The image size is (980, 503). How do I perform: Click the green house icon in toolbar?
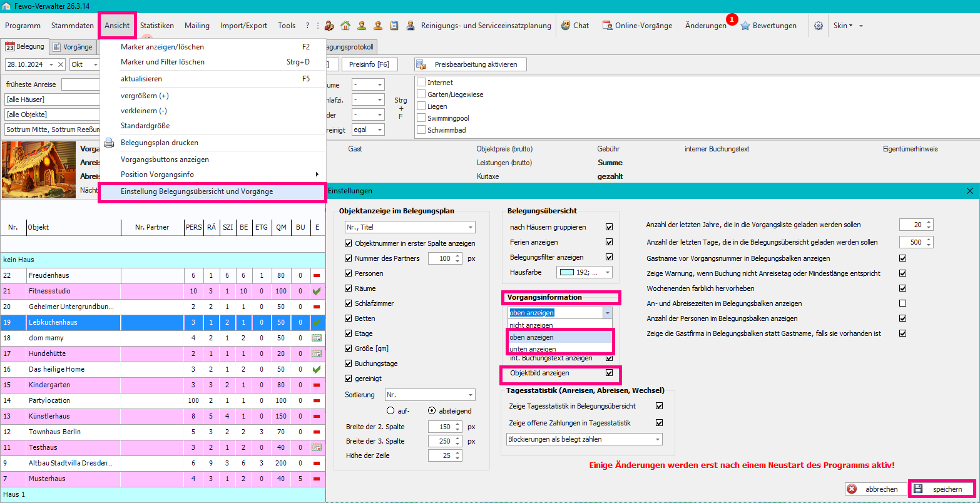coord(345,26)
